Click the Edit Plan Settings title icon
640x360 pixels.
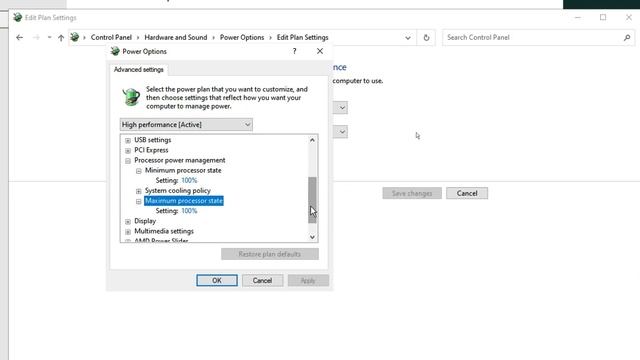coord(17,18)
